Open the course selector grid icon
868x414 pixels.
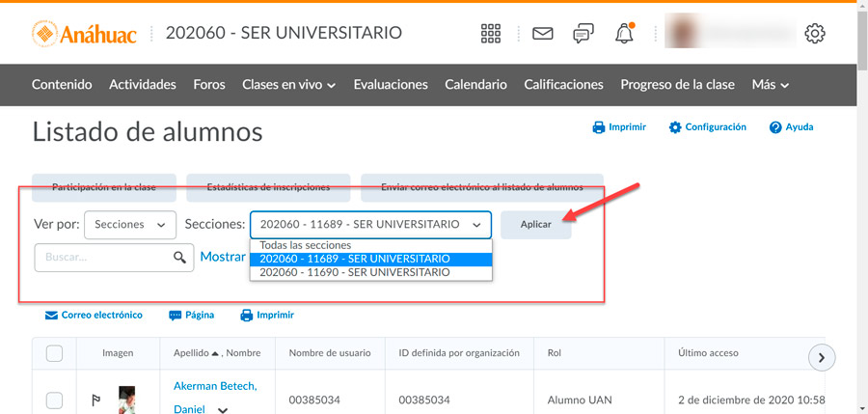coord(491,34)
